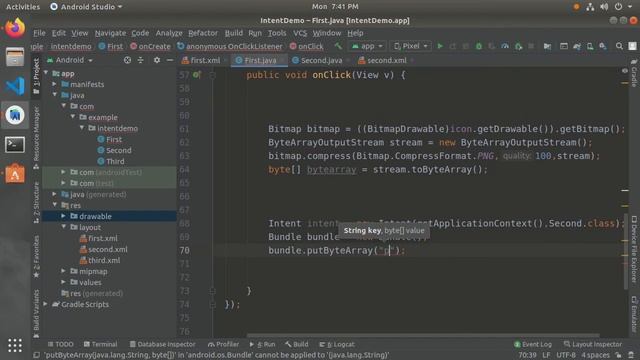Open Project panel settings gear
Viewport: 640px width, 360px height.
point(157,60)
